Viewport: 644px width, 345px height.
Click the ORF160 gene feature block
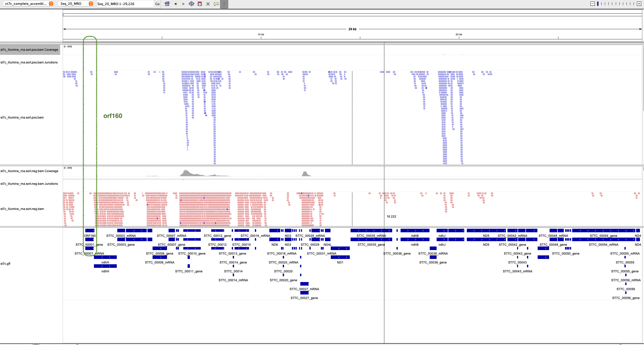click(x=90, y=231)
